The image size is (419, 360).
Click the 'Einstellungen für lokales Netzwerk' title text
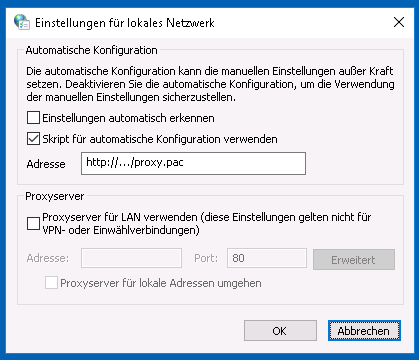tap(125, 23)
